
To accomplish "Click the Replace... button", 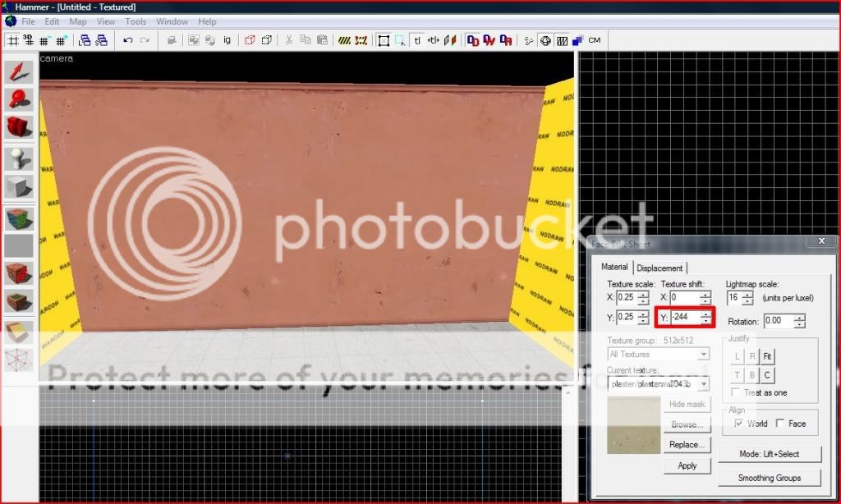I will click(x=687, y=444).
